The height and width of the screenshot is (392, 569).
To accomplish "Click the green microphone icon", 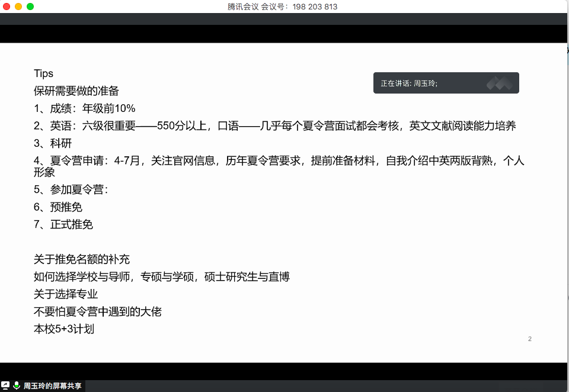I will pos(16,385).
